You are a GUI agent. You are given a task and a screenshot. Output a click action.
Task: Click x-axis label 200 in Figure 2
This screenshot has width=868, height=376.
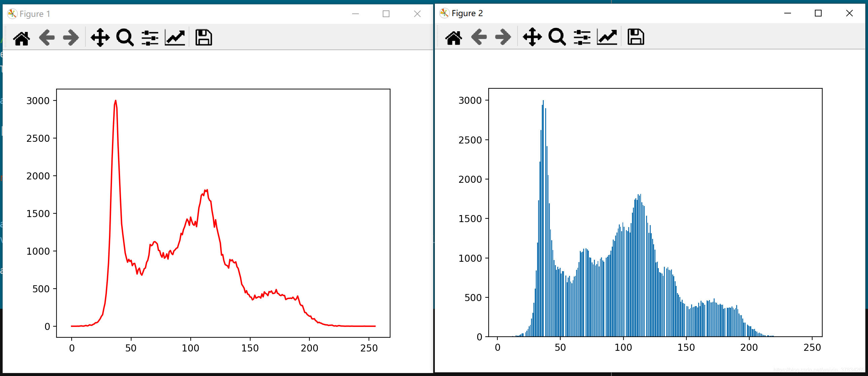click(749, 347)
